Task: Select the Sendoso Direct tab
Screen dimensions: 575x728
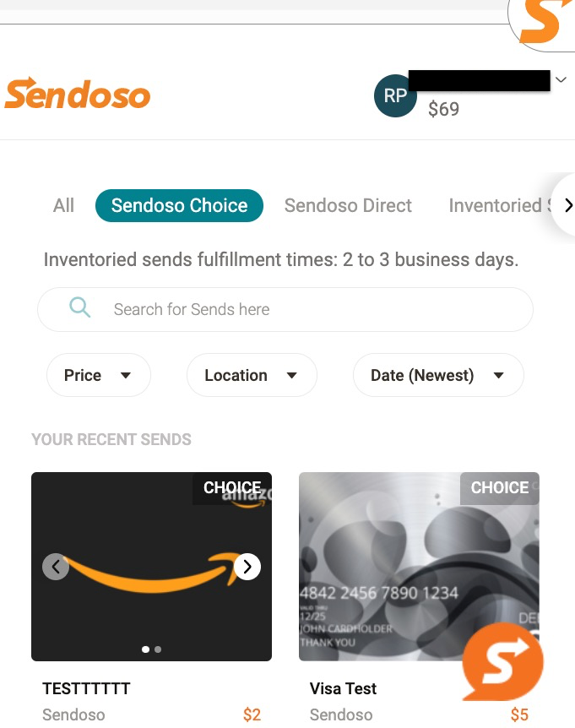Action: (x=348, y=205)
